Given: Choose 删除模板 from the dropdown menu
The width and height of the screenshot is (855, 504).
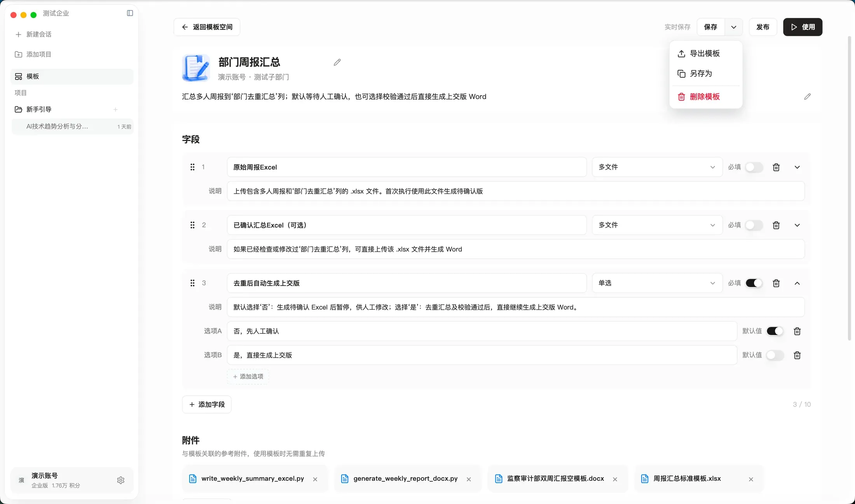Looking at the screenshot, I should point(706,97).
